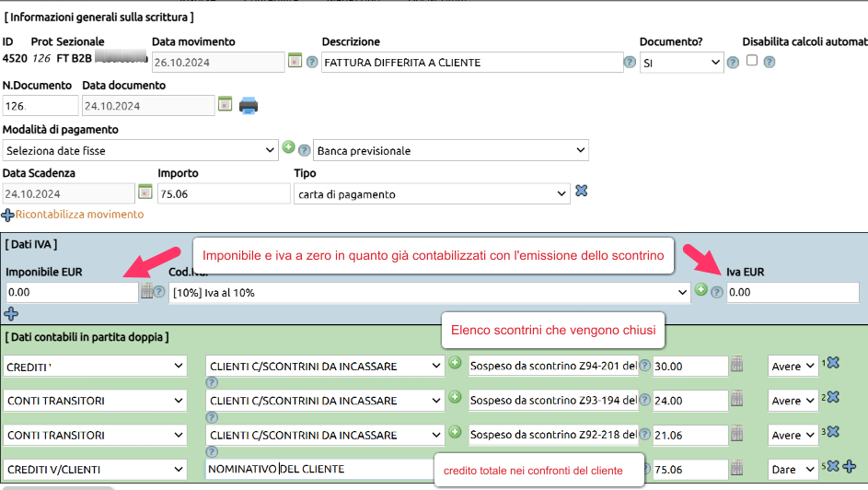Open help icon next to Documento dropdown
Screen dimensions: 868x490
pyautogui.click(x=733, y=63)
